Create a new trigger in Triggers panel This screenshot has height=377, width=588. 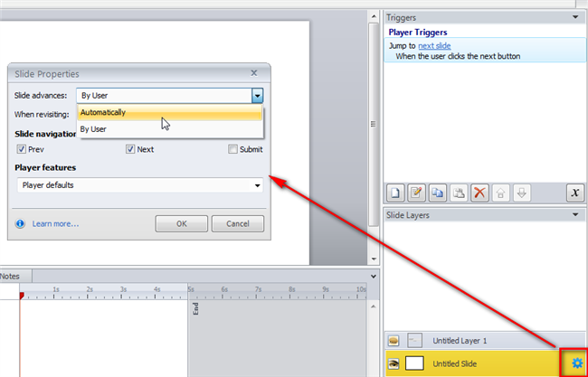395,193
